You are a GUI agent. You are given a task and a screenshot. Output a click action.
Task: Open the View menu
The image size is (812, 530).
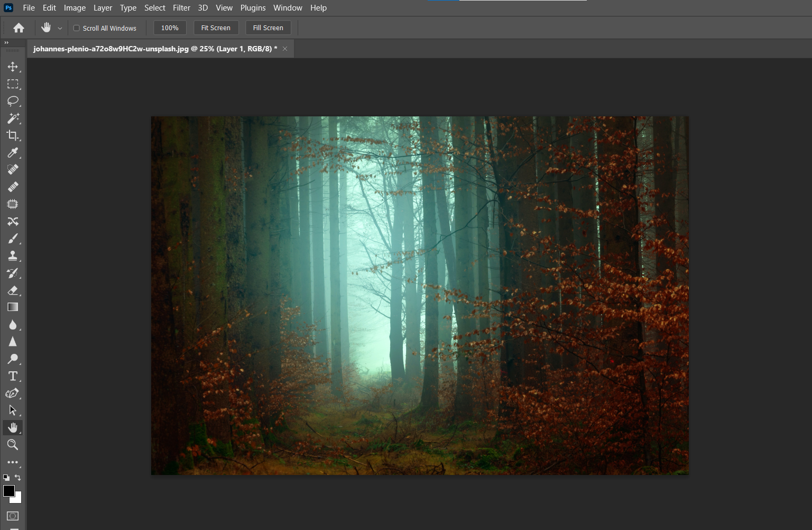[x=224, y=8]
